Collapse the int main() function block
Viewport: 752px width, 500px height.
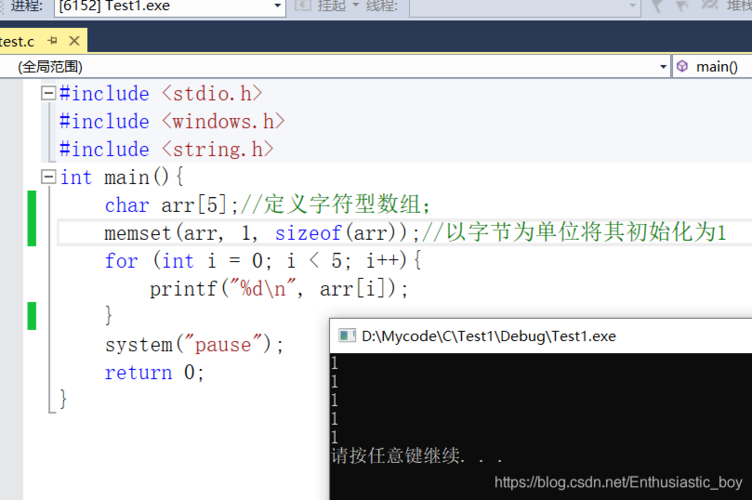coord(48,177)
